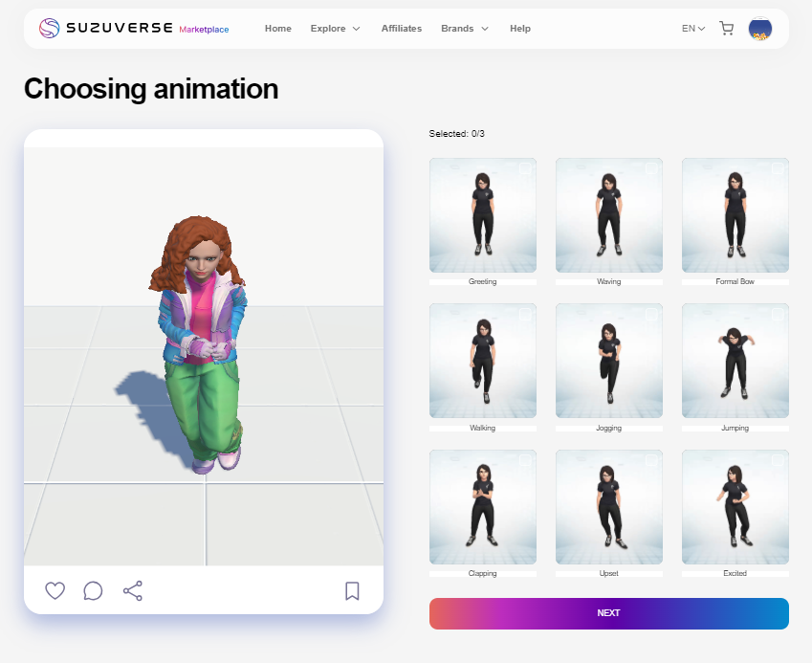Preview the Jogging animation thumbnail
This screenshot has height=663, width=812.
[608, 361]
